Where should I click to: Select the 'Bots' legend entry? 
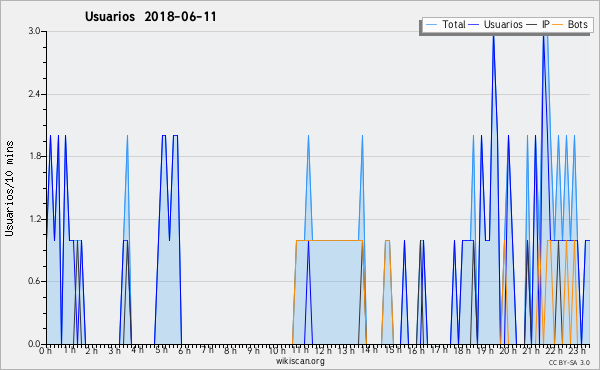[577, 24]
